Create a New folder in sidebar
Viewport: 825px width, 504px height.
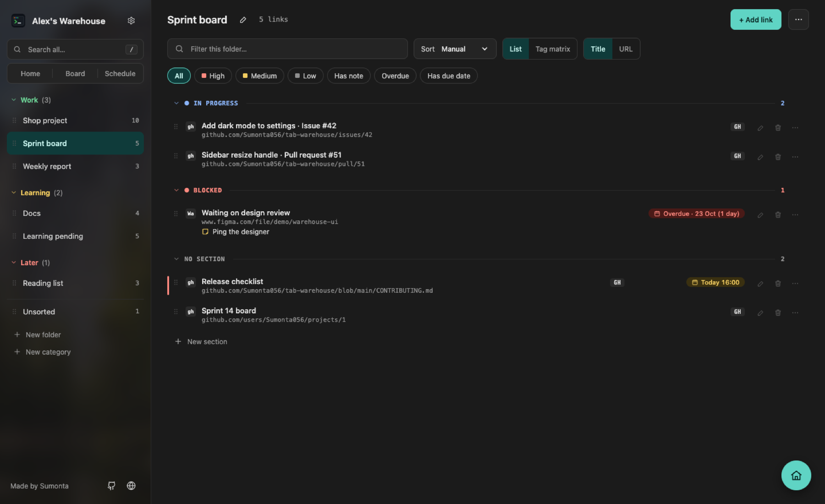click(38, 335)
